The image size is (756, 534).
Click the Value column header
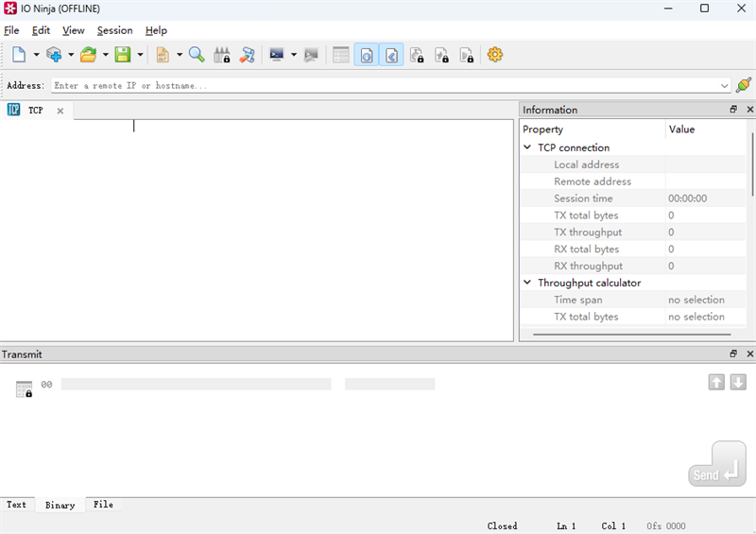click(706, 129)
